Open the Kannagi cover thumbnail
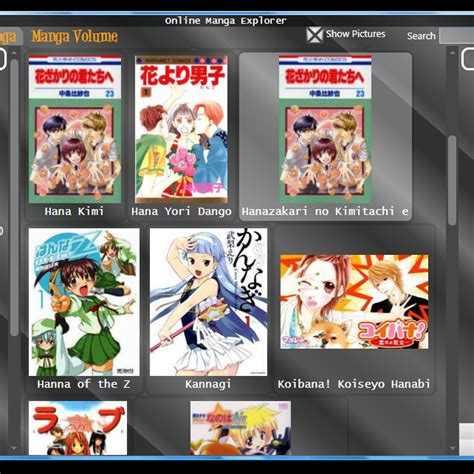The width and height of the screenshot is (474, 474). 208,302
